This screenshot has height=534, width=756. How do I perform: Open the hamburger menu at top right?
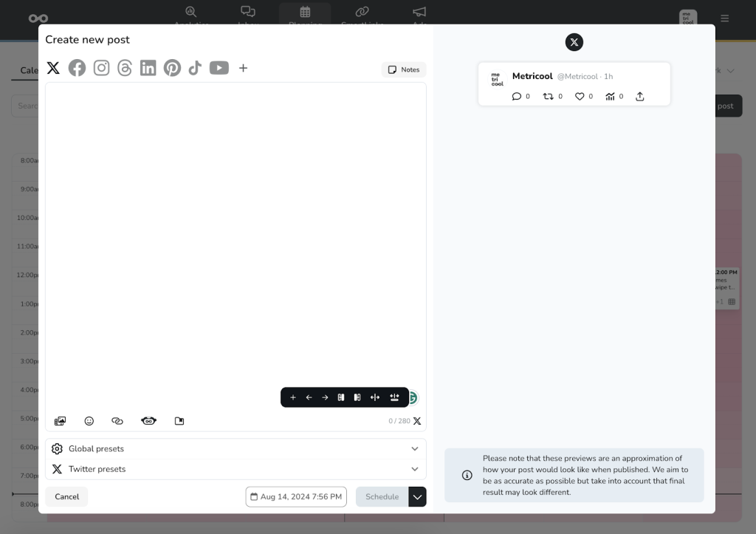click(725, 18)
